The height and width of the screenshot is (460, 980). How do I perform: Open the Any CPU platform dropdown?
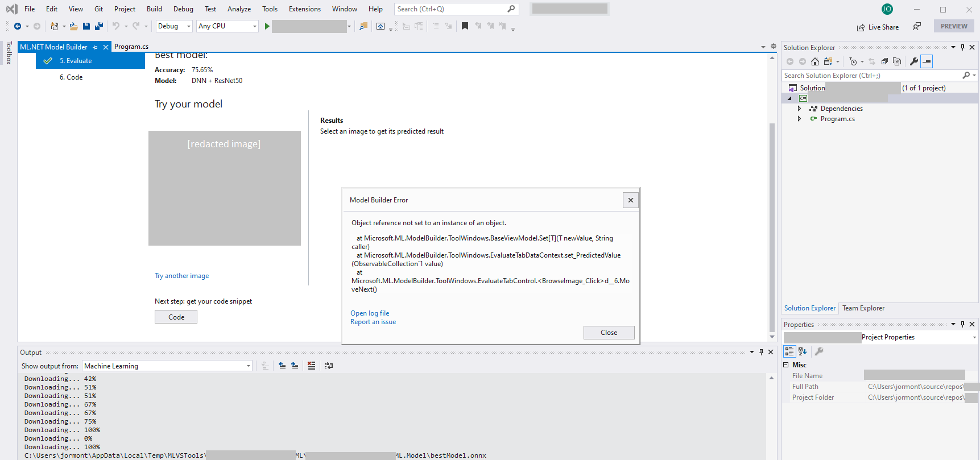(x=228, y=26)
